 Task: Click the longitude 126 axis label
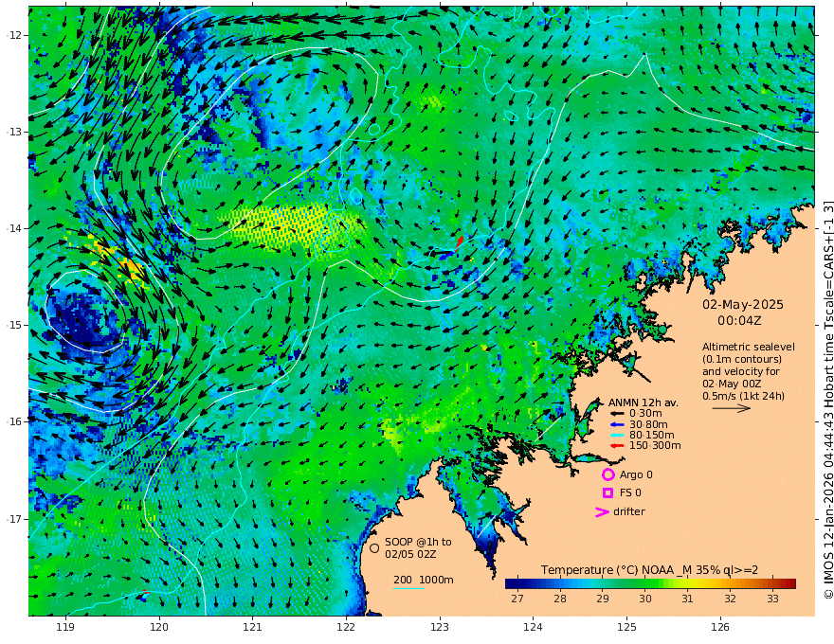[720, 627]
